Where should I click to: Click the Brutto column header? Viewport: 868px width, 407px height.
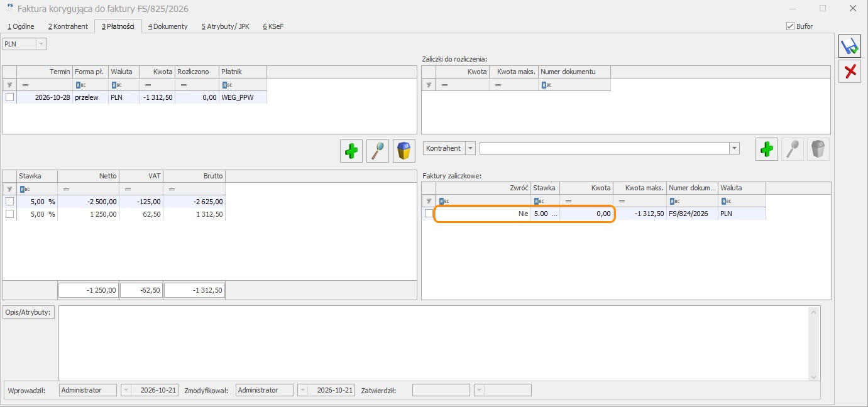coord(194,176)
